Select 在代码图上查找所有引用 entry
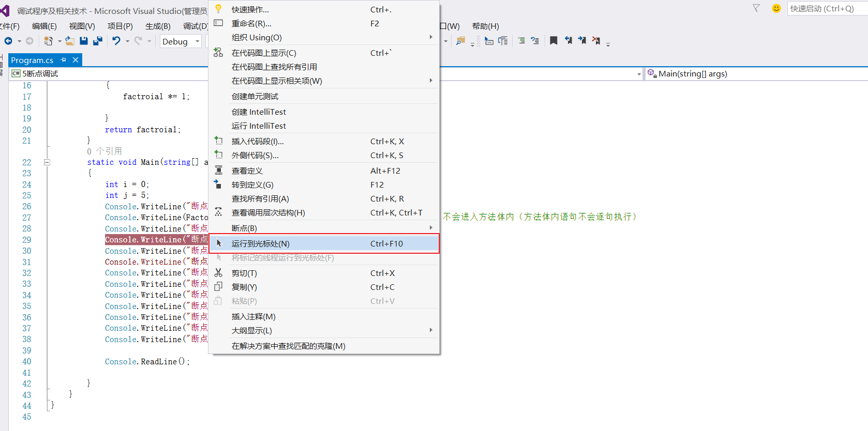The width and height of the screenshot is (868, 431). tap(324, 67)
